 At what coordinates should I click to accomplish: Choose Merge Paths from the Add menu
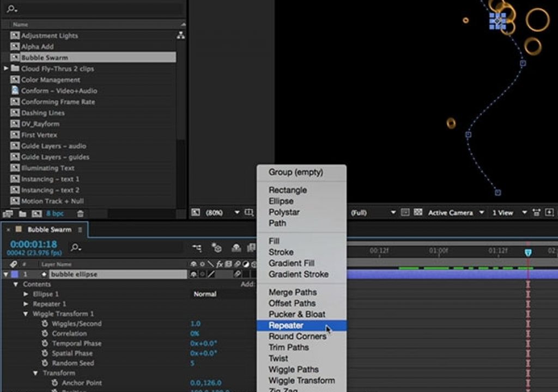(x=301, y=292)
